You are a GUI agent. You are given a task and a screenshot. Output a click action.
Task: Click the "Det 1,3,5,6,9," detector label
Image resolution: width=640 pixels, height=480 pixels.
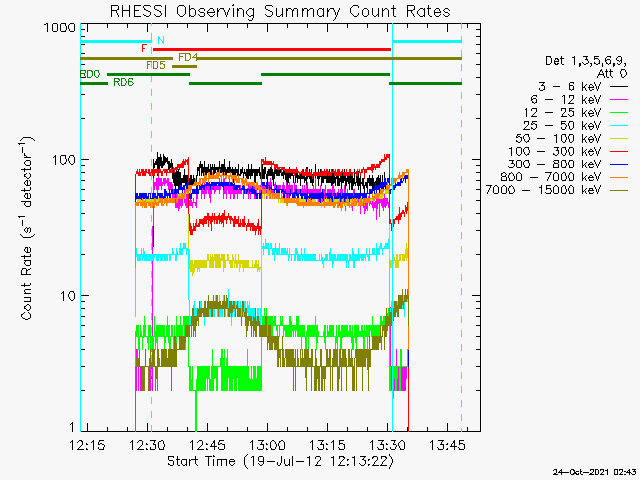pos(586,61)
